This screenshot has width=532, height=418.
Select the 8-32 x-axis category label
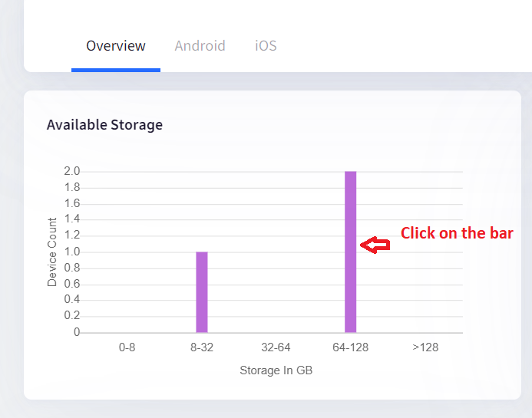pyautogui.click(x=202, y=347)
